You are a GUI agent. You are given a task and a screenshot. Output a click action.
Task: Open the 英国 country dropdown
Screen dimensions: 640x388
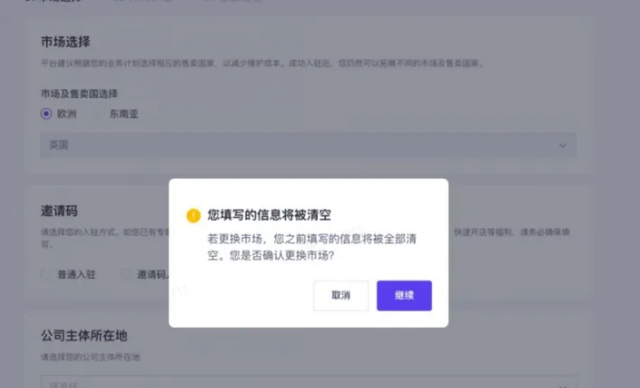[308, 145]
